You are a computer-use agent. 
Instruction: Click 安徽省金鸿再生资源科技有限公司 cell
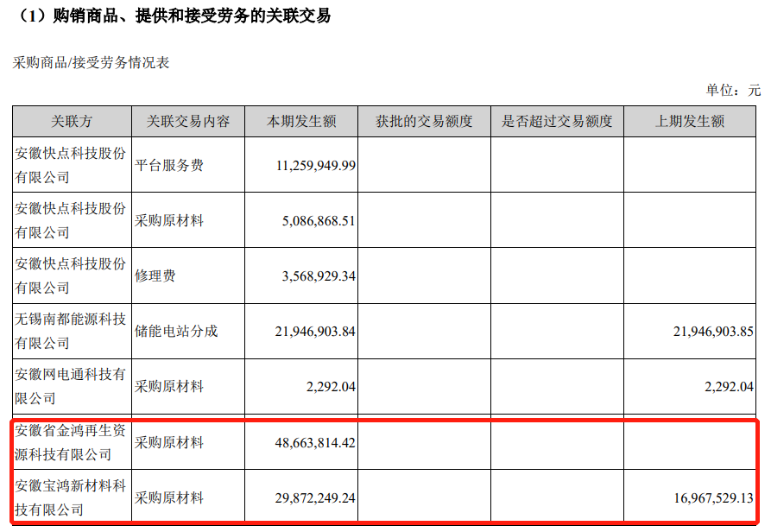[x=70, y=442]
